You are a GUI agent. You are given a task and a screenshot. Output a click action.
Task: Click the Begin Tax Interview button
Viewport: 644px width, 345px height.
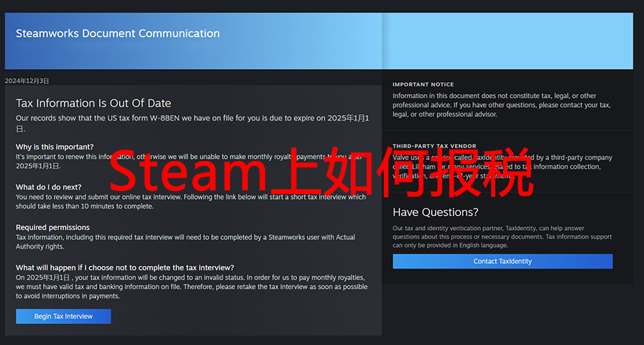click(63, 316)
